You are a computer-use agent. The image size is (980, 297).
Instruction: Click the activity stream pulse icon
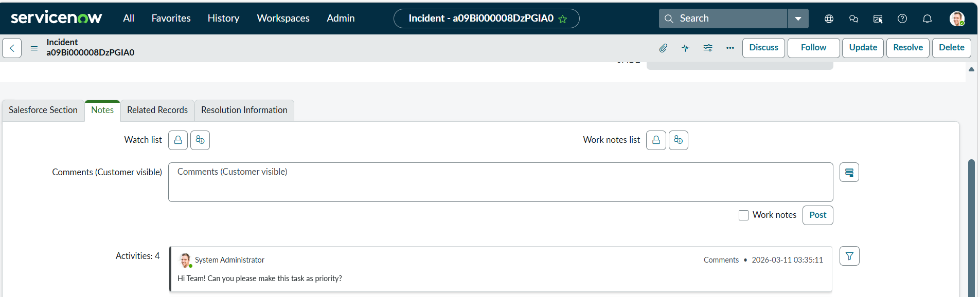(686, 48)
